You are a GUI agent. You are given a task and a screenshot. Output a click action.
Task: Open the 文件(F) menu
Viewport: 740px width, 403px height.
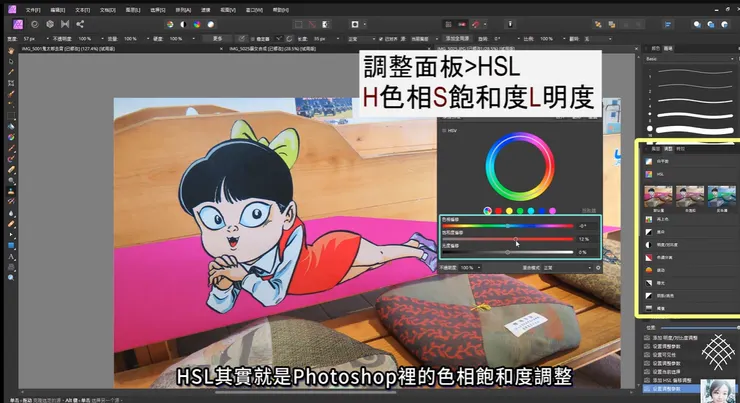(x=33, y=10)
